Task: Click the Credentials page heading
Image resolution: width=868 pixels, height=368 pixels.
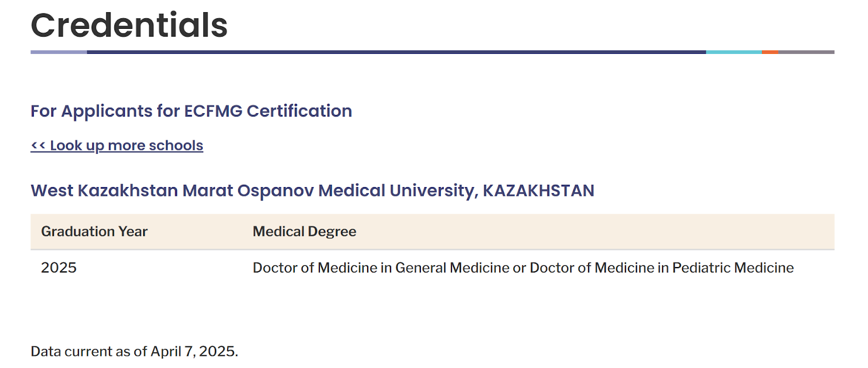Action: click(x=129, y=25)
